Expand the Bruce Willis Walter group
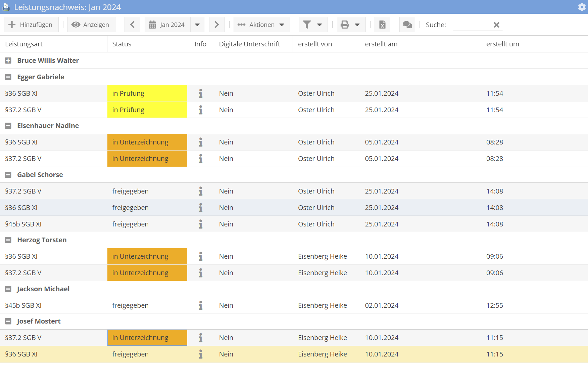588x380 pixels. coord(8,60)
